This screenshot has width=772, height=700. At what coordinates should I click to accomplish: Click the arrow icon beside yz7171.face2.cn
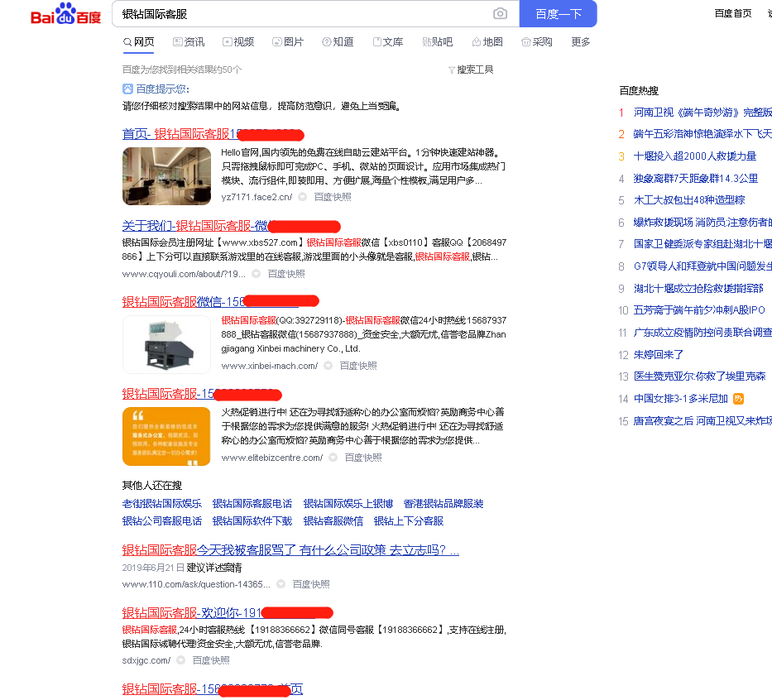(303, 197)
